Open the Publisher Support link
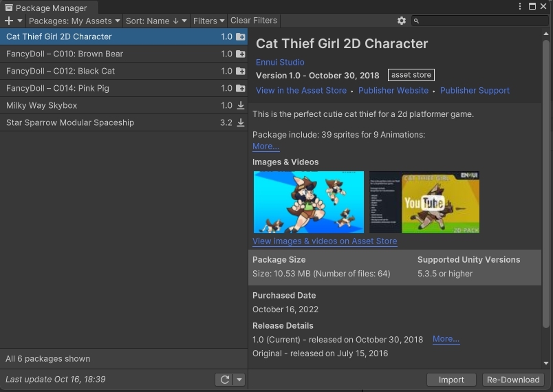This screenshot has height=392, width=553. click(x=475, y=91)
